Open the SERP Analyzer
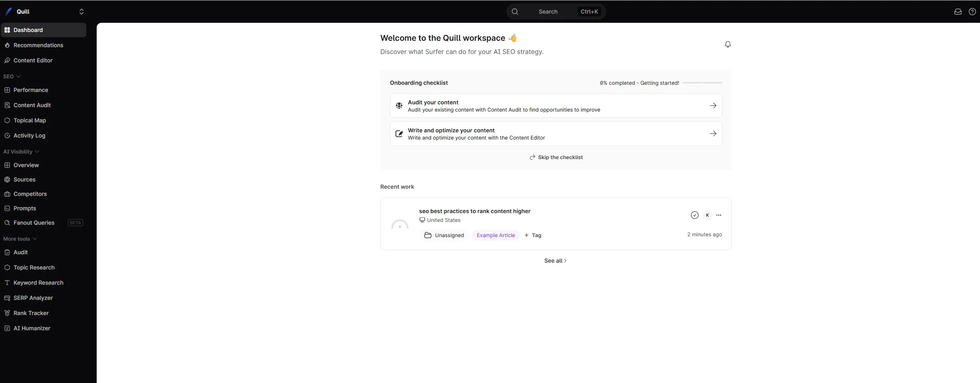Image resolution: width=980 pixels, height=383 pixels. (x=33, y=297)
